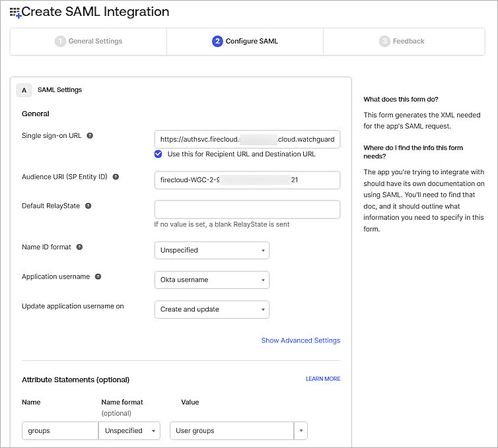
Task: Select the Configure SAML step tab
Action: (x=245, y=42)
